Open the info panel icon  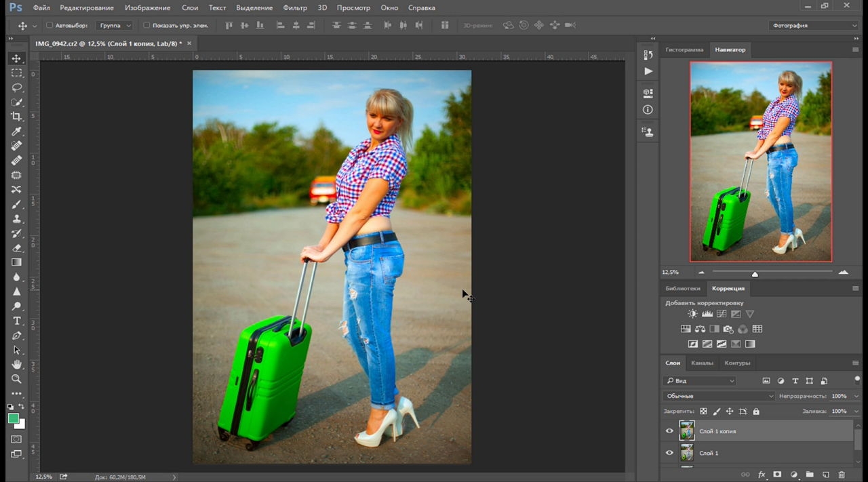[648, 110]
